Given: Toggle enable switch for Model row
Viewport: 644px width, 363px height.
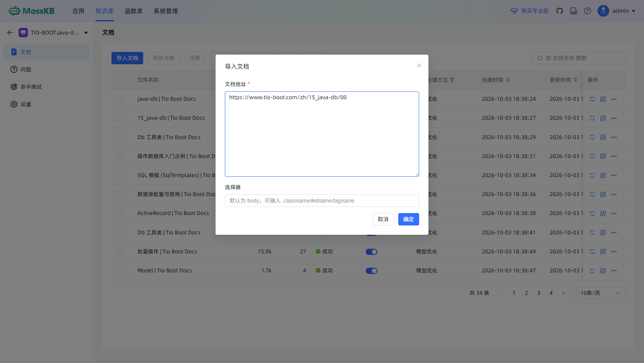Looking at the screenshot, I should tap(372, 271).
